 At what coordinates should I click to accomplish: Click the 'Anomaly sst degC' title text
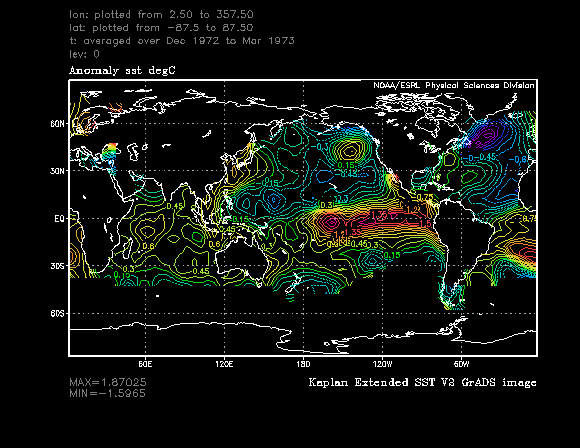[x=122, y=71]
